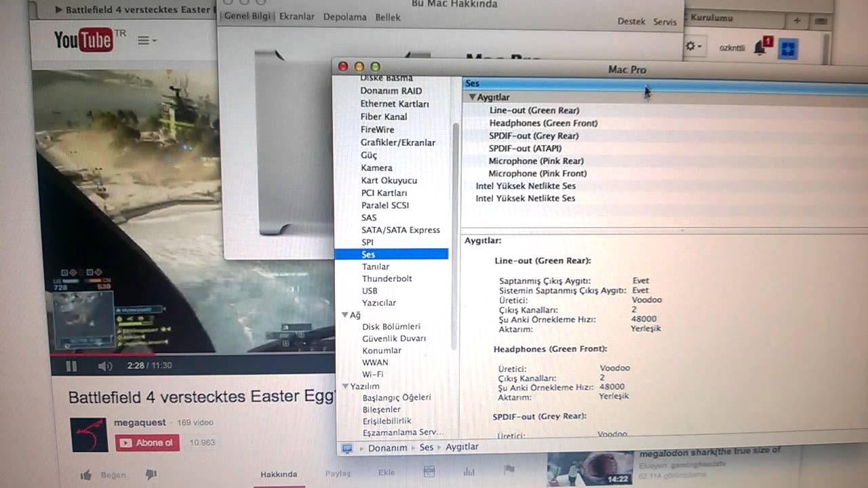Select PCI Kartları in the sidebar
Viewport: 868px width, 488px height.
pos(385,192)
